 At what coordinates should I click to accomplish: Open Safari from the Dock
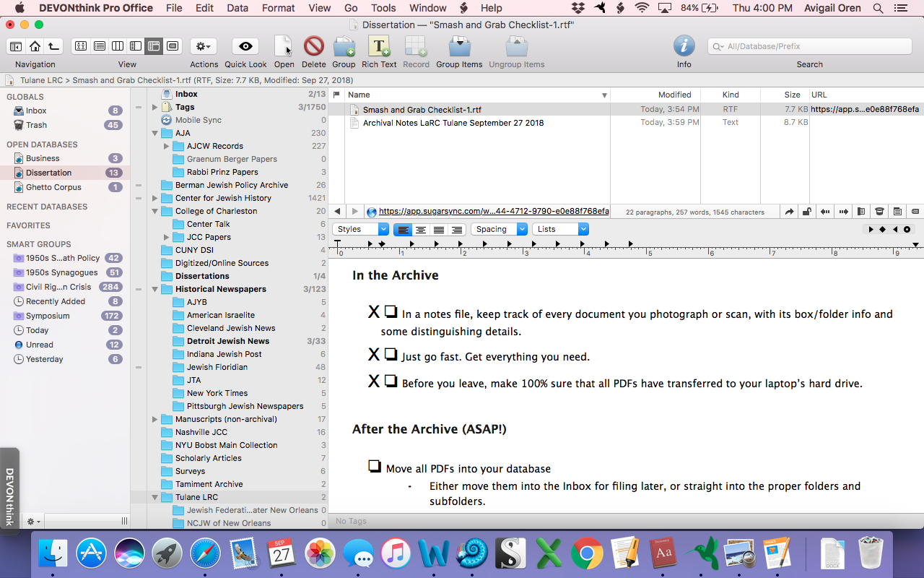205,554
